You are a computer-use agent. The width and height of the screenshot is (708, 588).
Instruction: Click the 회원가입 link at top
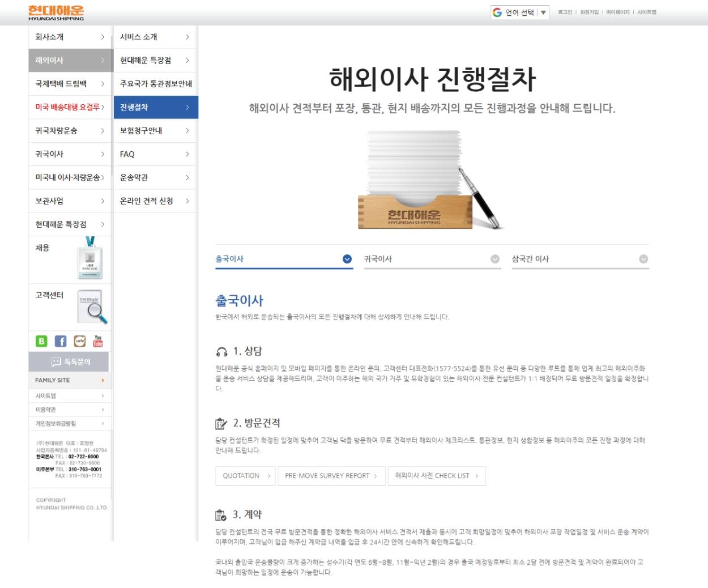click(x=589, y=12)
